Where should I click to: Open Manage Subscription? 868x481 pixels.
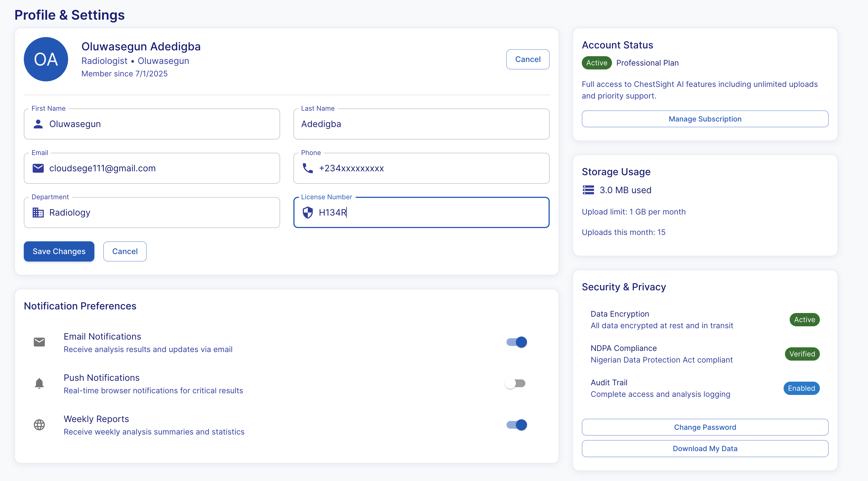705,119
